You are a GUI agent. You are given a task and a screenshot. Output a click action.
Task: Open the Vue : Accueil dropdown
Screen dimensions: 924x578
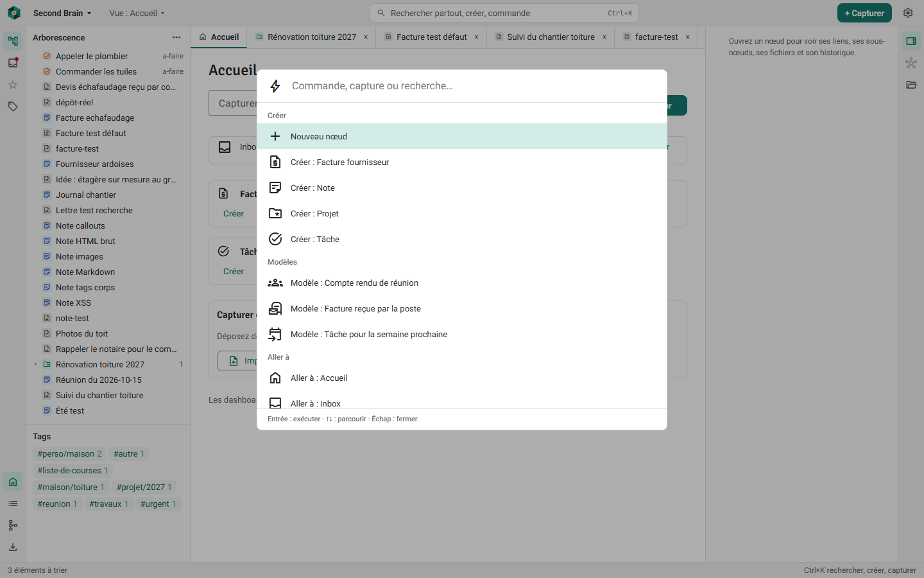[137, 13]
